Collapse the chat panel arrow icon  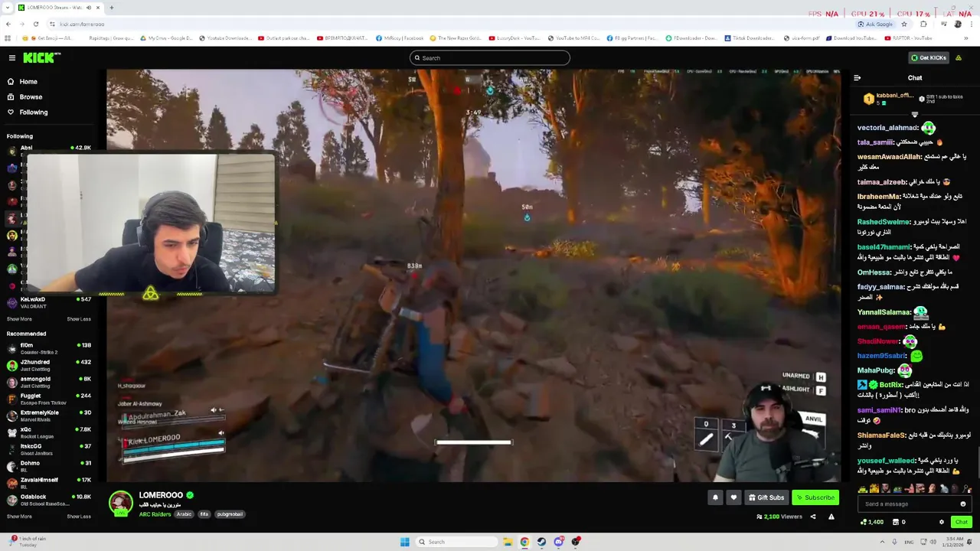click(857, 77)
